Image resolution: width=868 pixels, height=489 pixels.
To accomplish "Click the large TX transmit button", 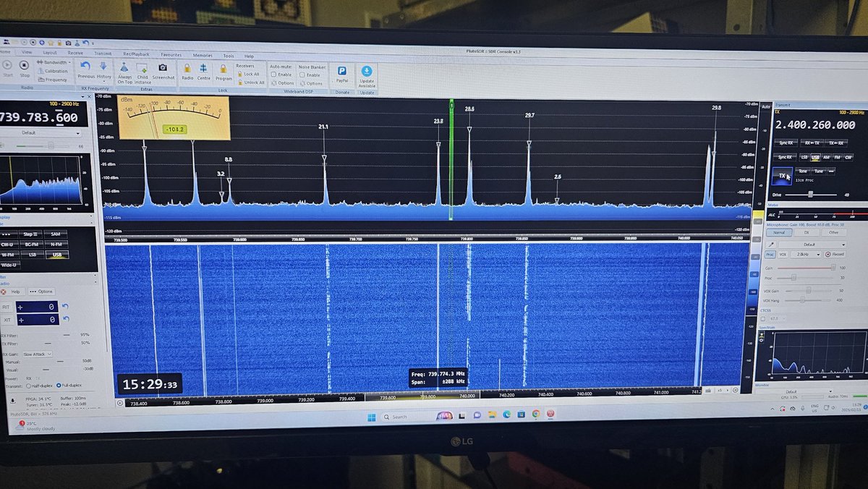I will tap(783, 177).
